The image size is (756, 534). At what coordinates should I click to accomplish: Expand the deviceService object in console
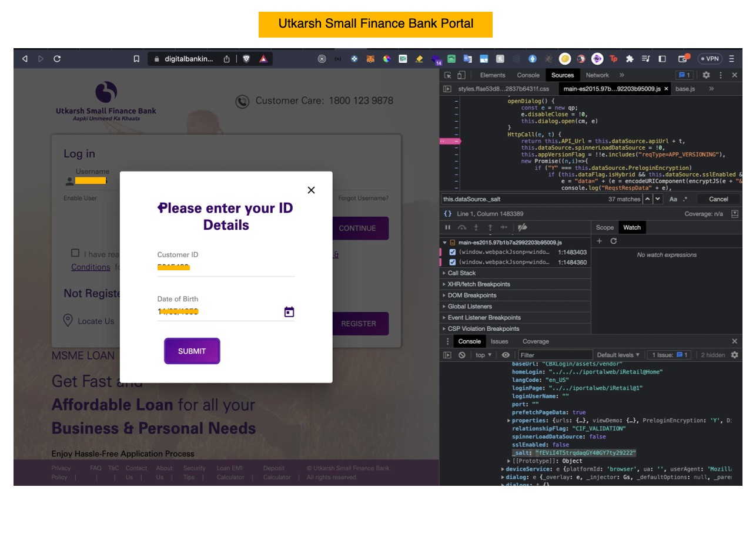pos(502,469)
